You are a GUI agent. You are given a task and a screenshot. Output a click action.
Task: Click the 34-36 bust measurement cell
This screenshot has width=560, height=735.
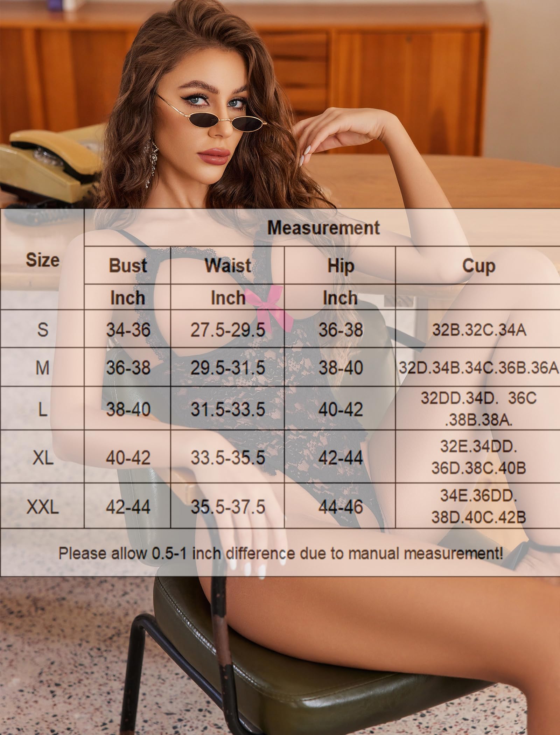pos(128,329)
